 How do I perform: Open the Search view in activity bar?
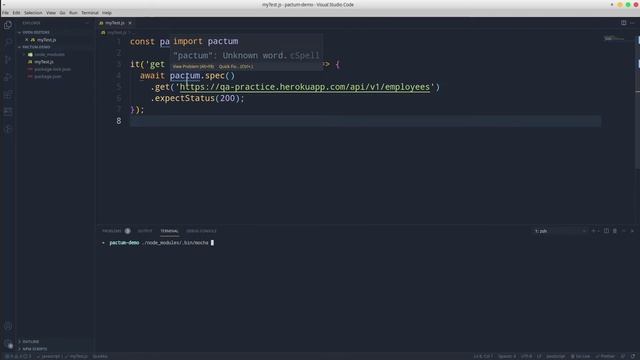8,42
